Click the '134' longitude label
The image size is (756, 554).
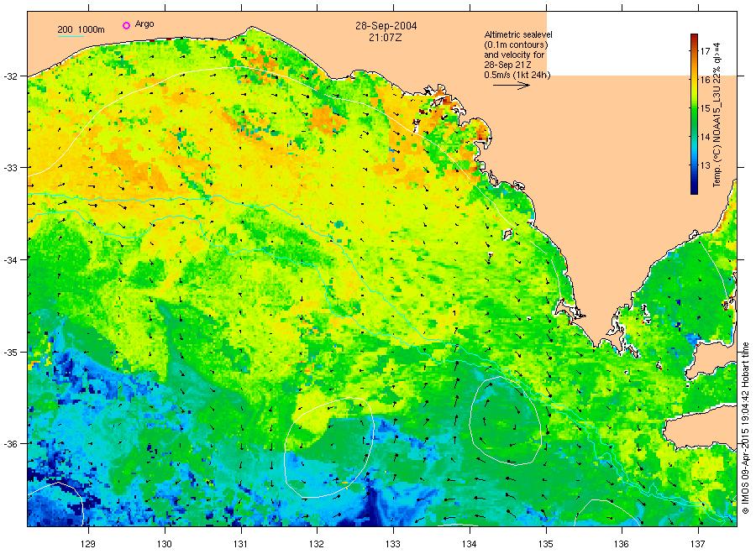click(x=469, y=545)
